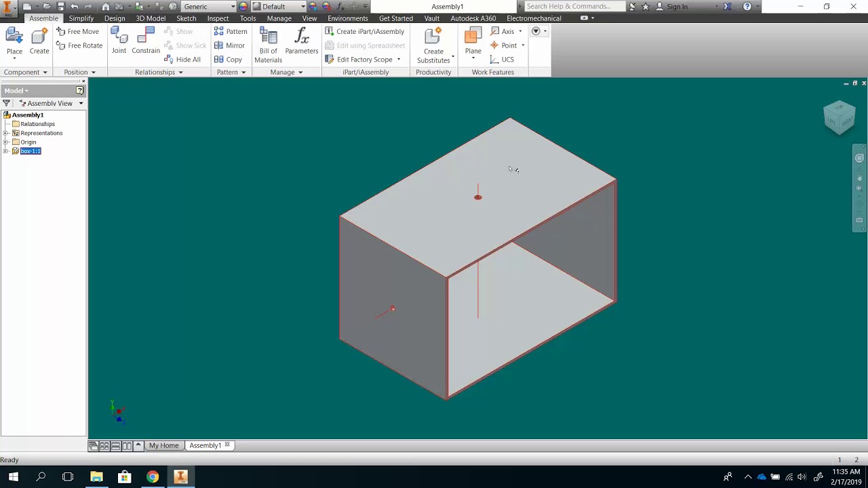Click the ViewCube in the viewport
868x488 pixels.
pos(840,117)
